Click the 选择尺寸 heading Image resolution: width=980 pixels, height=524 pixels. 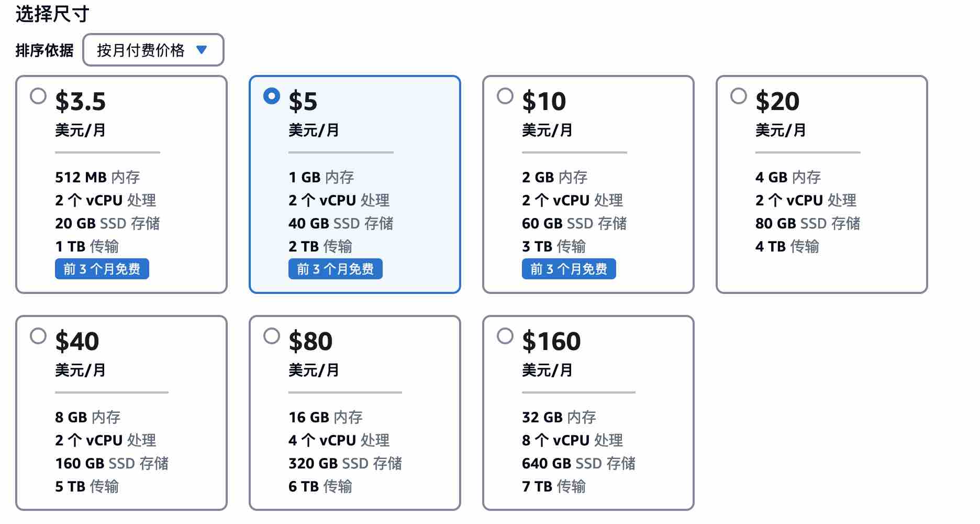tap(52, 14)
